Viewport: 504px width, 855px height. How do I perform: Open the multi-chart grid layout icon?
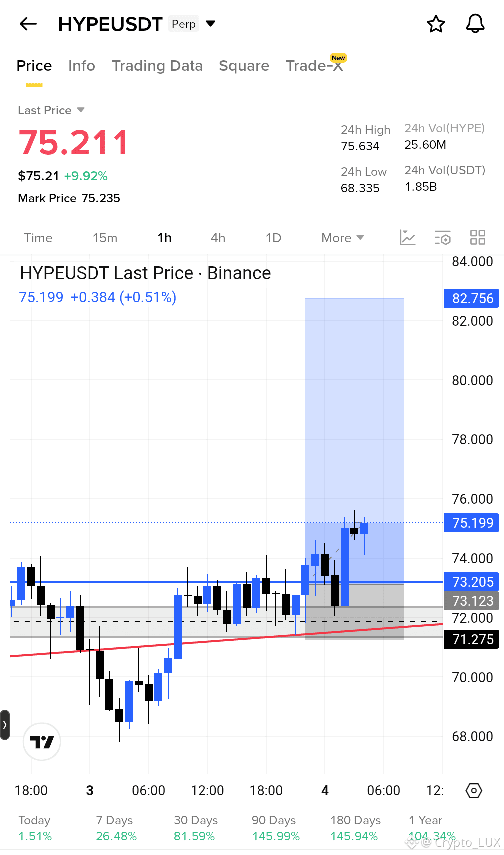click(478, 237)
